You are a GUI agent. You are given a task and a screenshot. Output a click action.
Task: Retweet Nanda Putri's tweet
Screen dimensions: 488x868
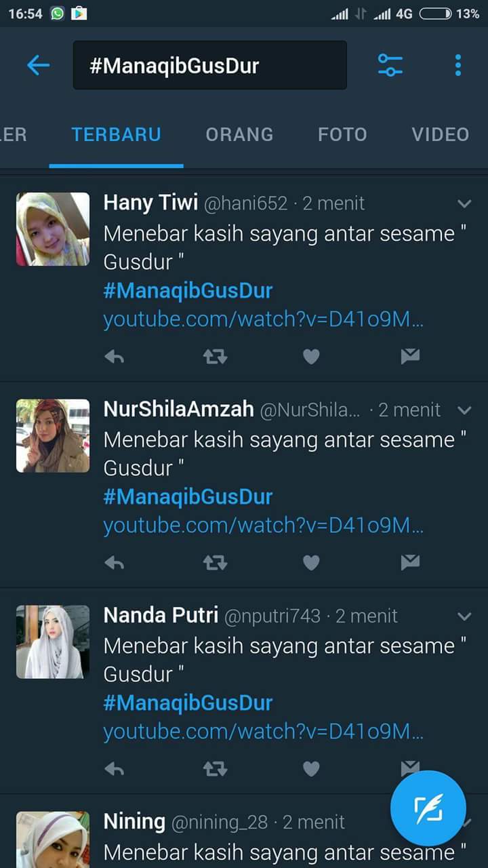pyautogui.click(x=215, y=768)
